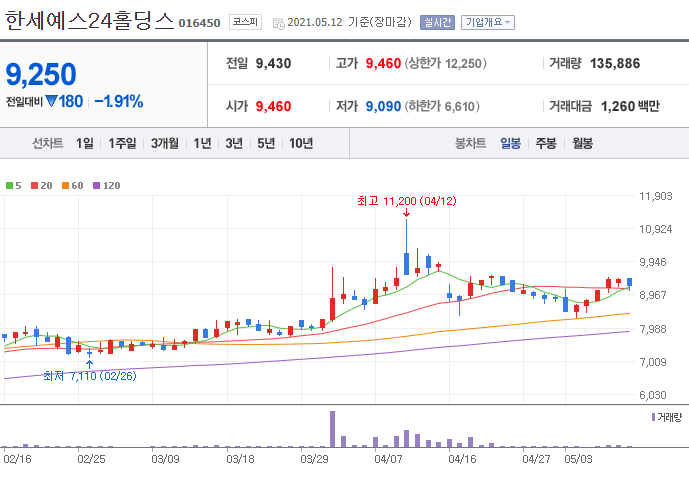
Task: Click the red 20-day moving average swatch
Action: 35,186
